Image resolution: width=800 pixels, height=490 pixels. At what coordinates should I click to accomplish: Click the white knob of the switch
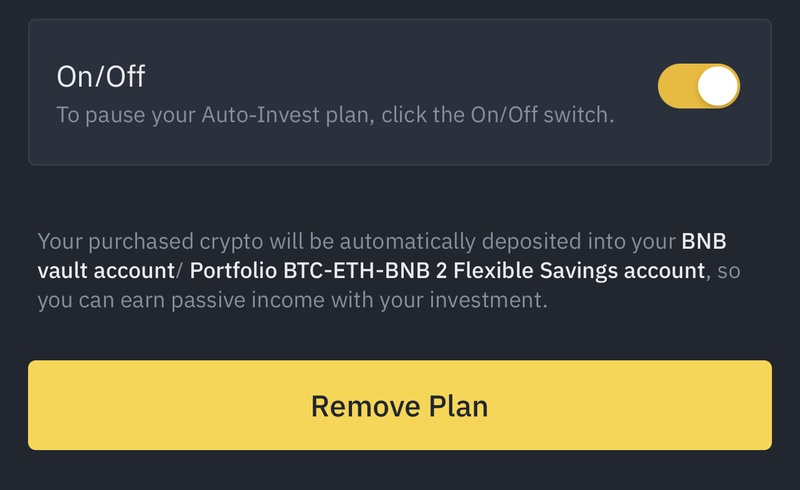tap(717, 87)
